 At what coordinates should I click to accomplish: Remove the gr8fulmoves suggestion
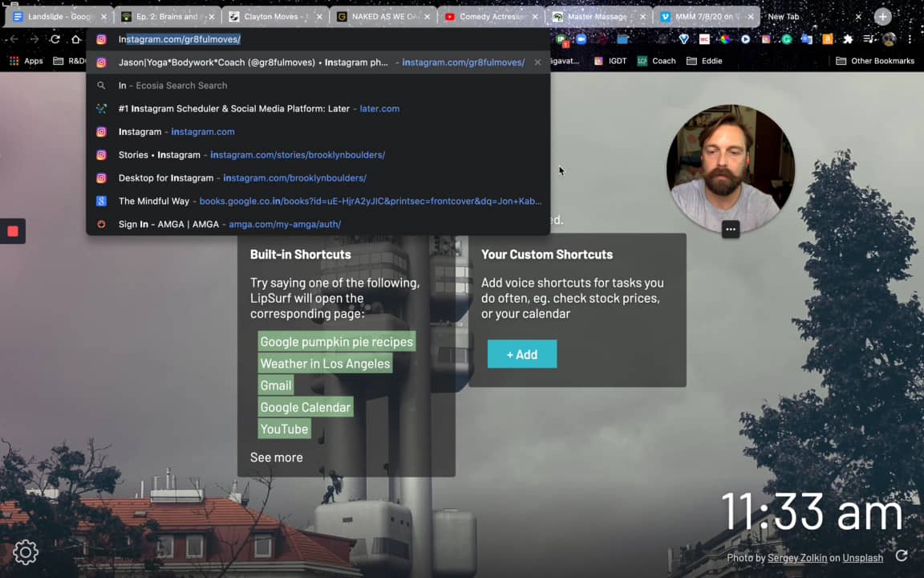537,62
